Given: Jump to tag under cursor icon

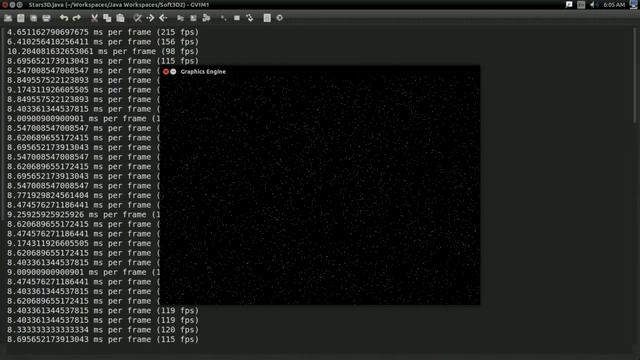Looking at the screenshot, I should [x=249, y=18].
